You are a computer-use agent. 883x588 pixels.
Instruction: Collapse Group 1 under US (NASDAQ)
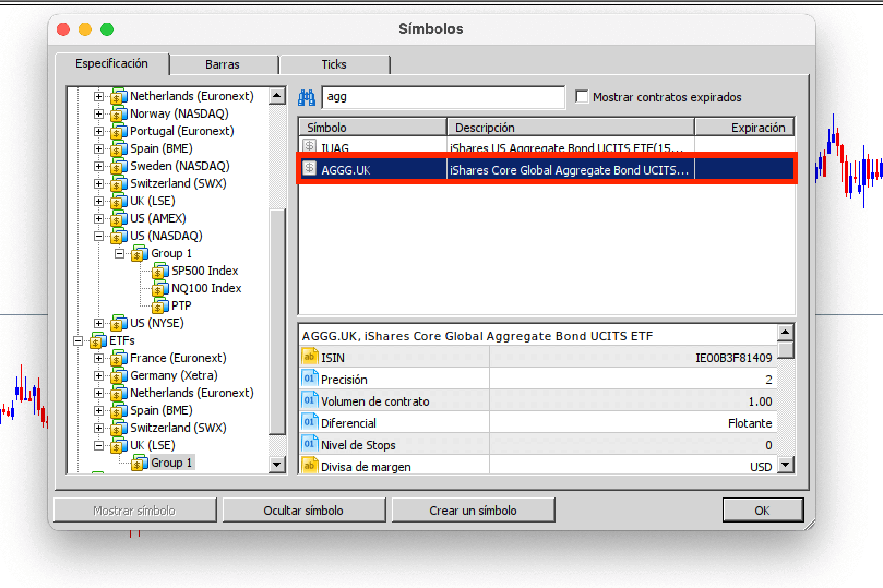pyautogui.click(x=120, y=253)
